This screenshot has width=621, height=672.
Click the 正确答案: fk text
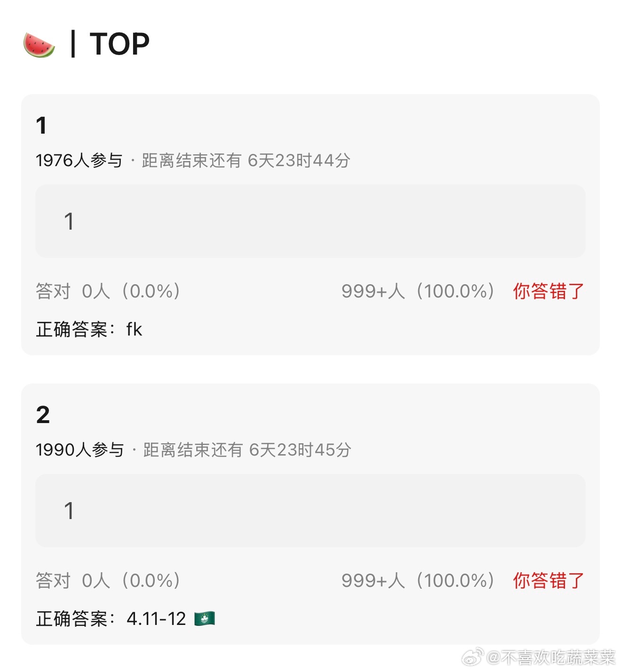click(89, 329)
